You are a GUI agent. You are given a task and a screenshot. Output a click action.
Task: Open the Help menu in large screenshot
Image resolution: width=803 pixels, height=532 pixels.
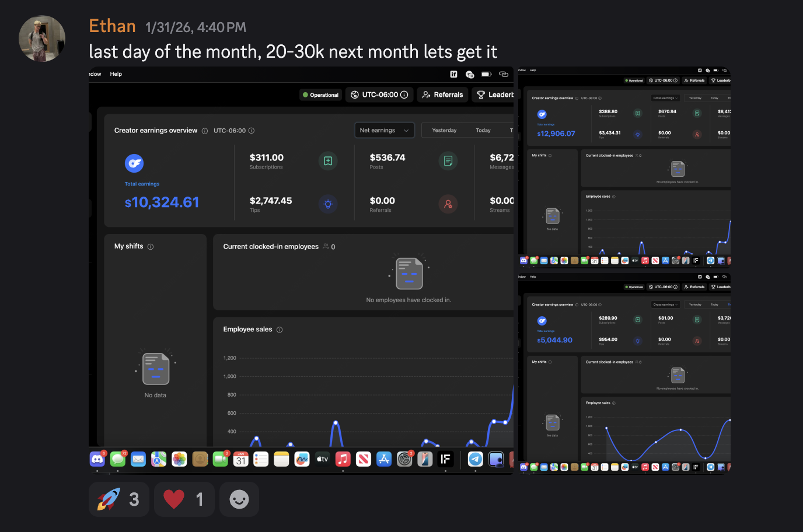coord(116,74)
